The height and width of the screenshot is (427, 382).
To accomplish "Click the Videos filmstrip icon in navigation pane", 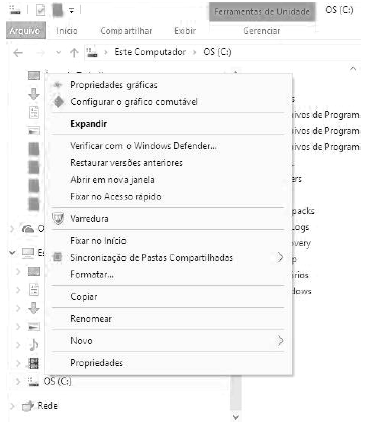I will (x=34, y=363).
